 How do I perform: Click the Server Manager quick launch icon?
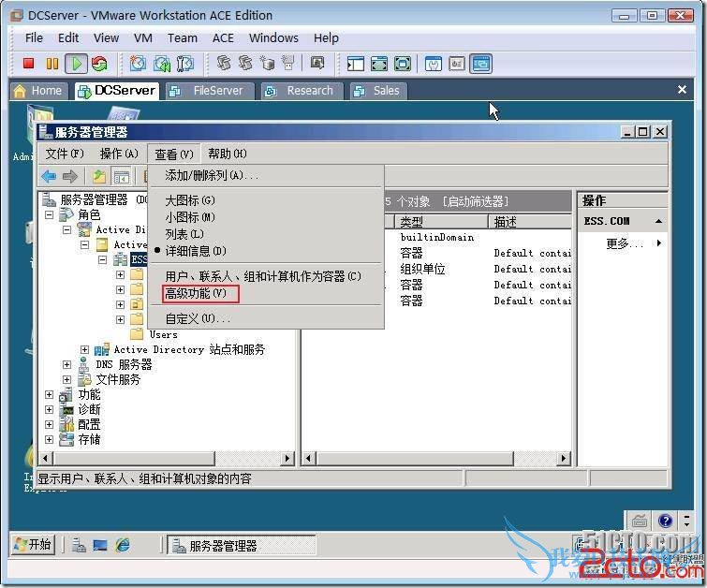(x=79, y=546)
